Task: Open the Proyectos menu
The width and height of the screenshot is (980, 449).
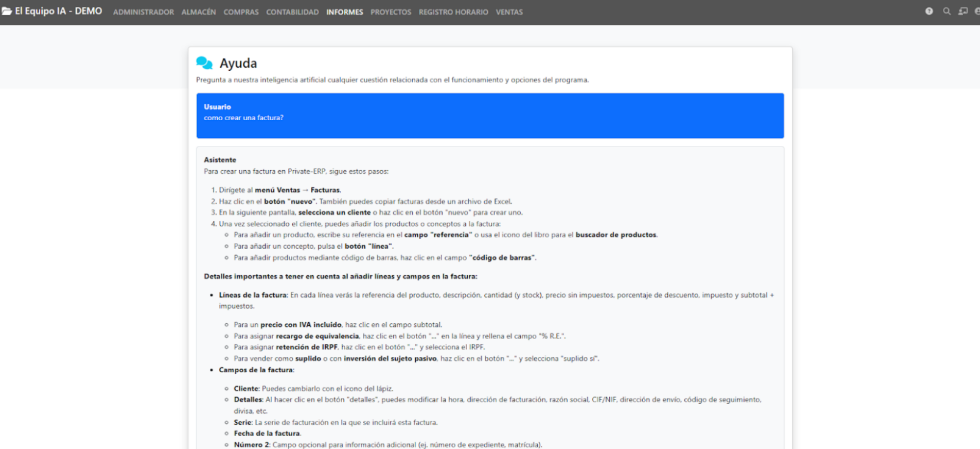Action: pos(391,12)
